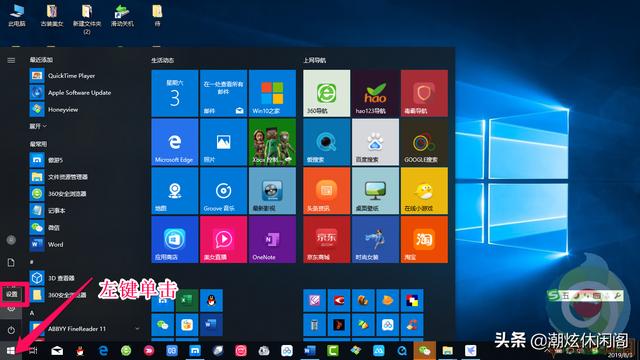The width and height of the screenshot is (640, 360).
Task: Open the 桌面壁纸 wallpaper tile
Action: click(x=375, y=191)
